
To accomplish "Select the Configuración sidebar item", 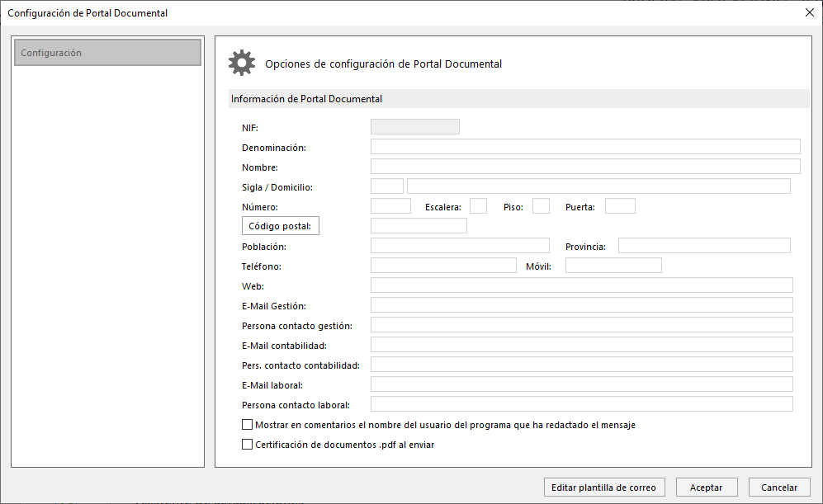I will (107, 53).
